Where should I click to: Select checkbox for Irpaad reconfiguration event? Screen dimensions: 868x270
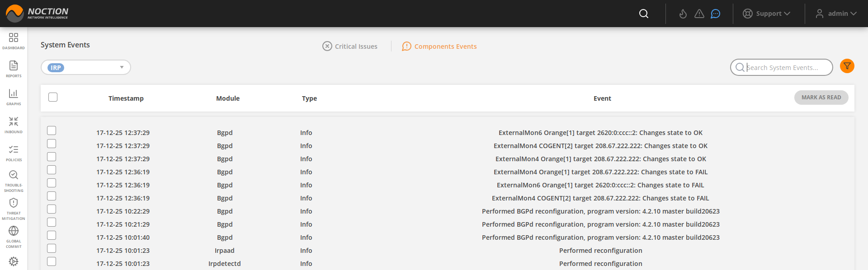[x=52, y=248]
